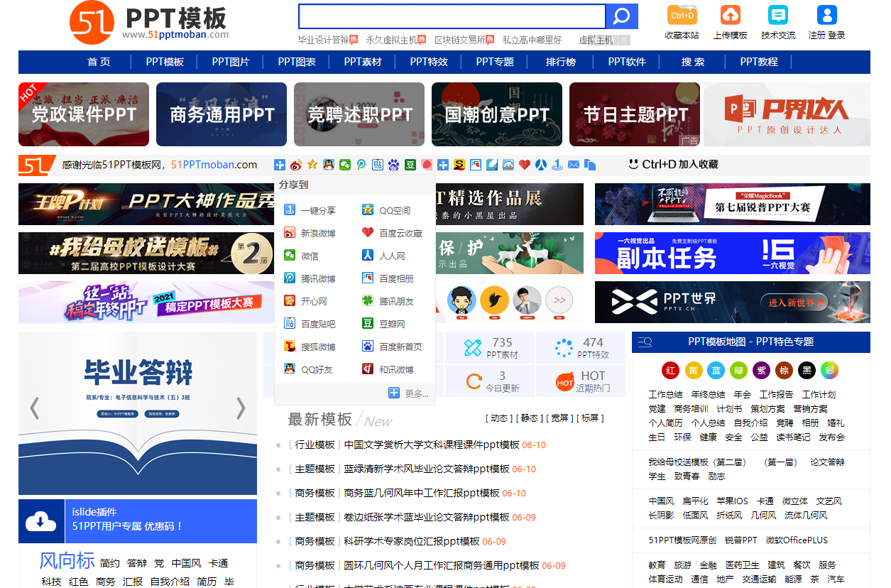Select the 紫 purple color circle

(761, 370)
